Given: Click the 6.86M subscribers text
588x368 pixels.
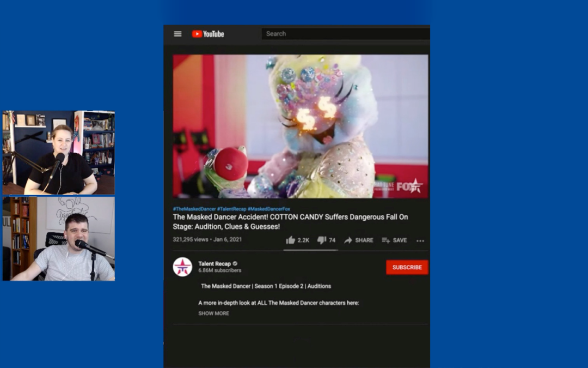Looking at the screenshot, I should tap(220, 270).
